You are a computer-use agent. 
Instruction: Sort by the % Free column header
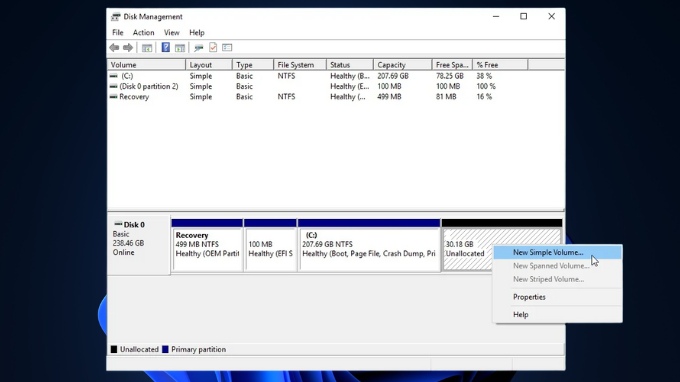pyautogui.click(x=500, y=65)
